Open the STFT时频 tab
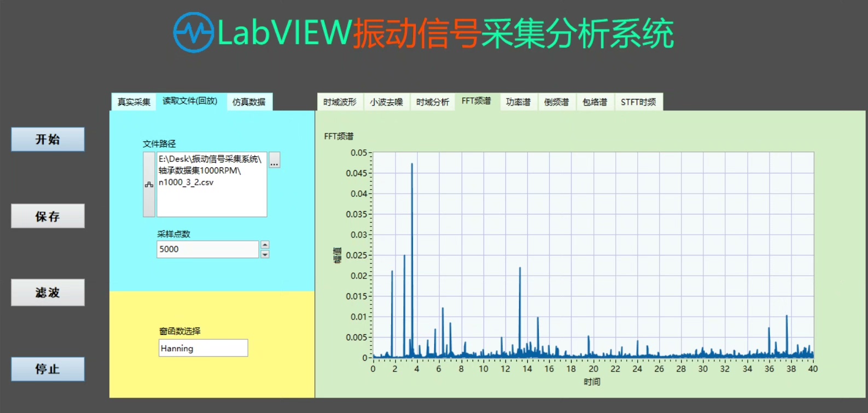This screenshot has height=413, width=868. click(x=638, y=102)
